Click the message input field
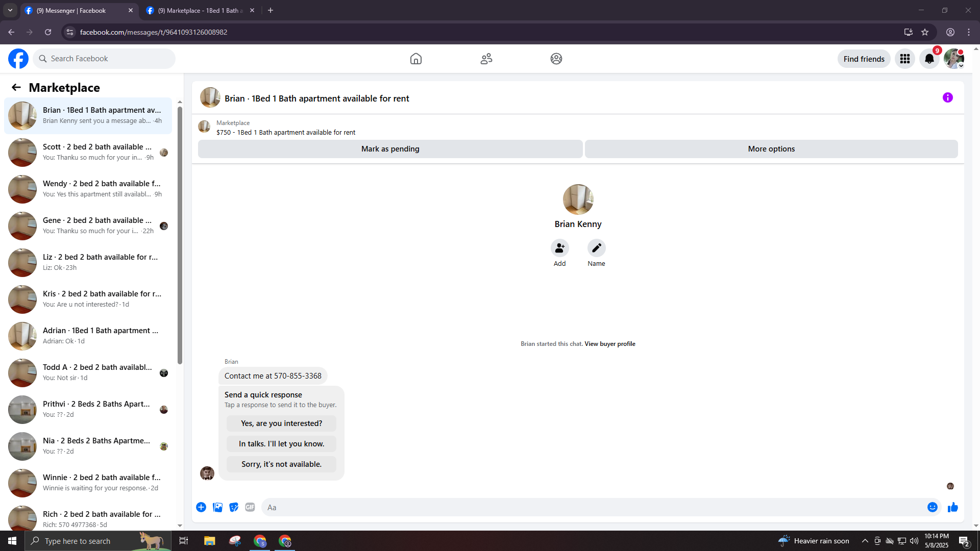Image resolution: width=980 pixels, height=551 pixels. pos(592,507)
